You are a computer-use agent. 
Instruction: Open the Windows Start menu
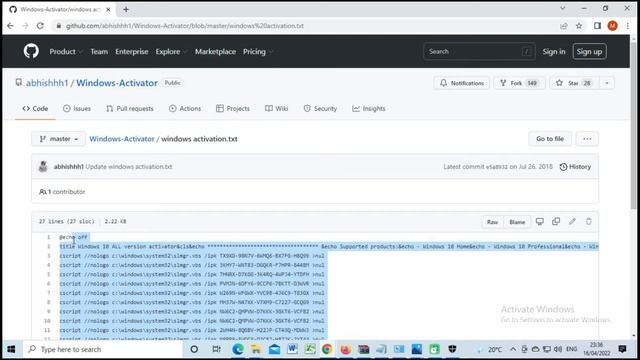11,349
